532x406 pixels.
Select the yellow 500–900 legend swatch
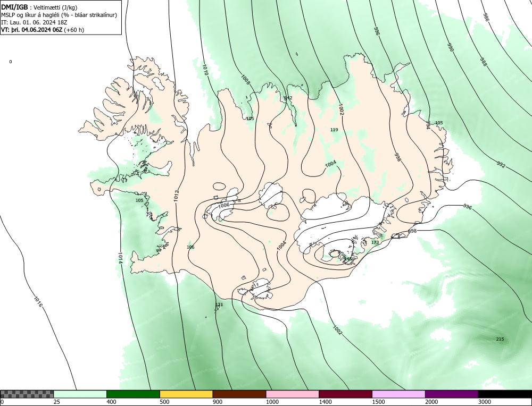coord(186,394)
